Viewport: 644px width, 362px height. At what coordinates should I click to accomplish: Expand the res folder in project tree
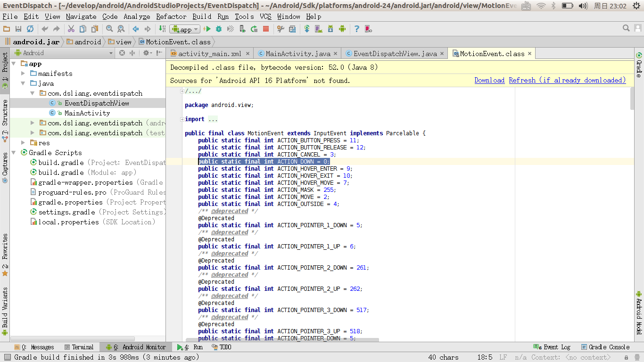[23, 143]
